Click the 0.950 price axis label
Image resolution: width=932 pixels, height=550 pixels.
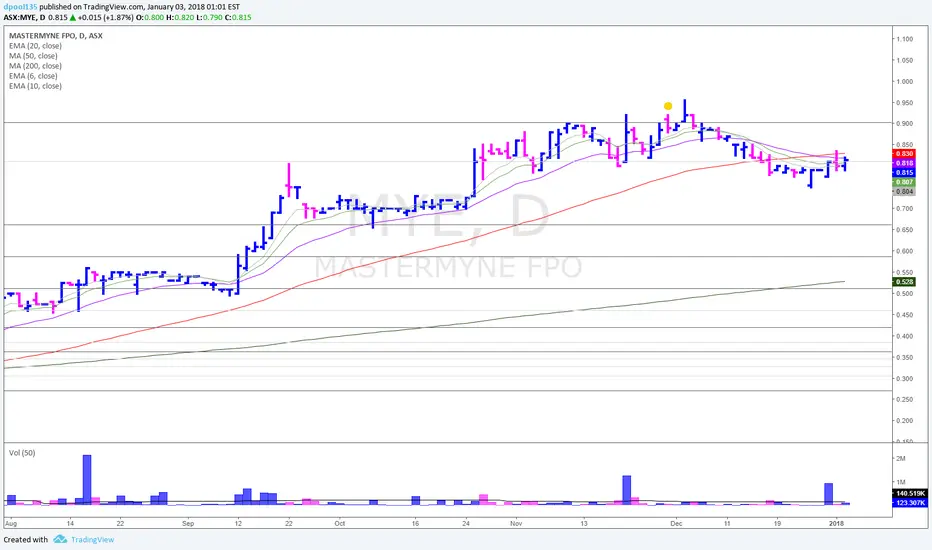coord(905,103)
